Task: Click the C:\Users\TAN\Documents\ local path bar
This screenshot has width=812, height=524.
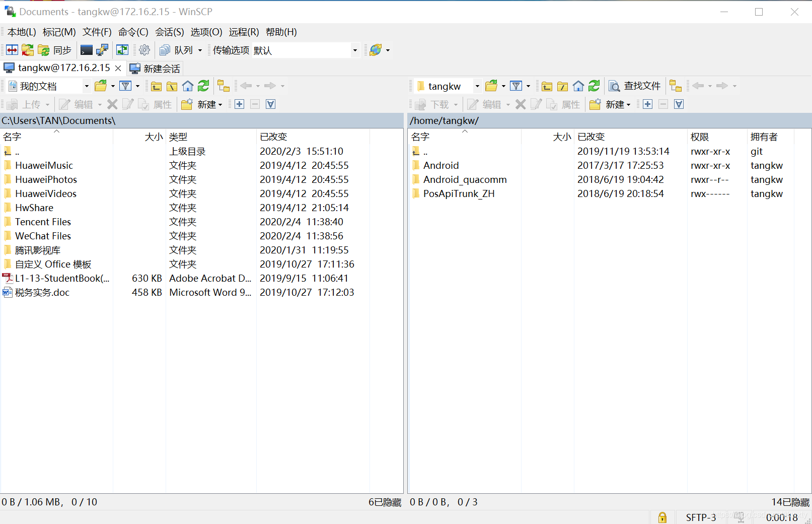Action: click(201, 120)
